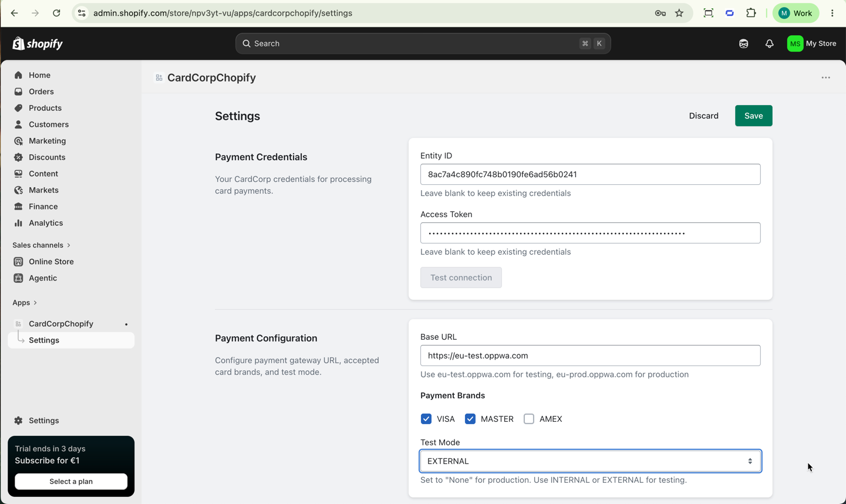The image size is (846, 504).
Task: Click the Save button
Action: [x=754, y=116]
